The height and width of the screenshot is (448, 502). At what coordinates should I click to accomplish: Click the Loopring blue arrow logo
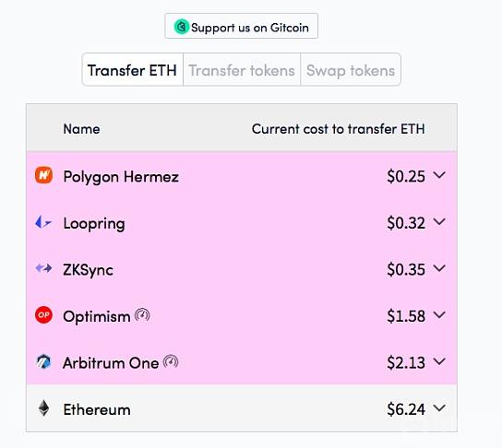coord(43,222)
